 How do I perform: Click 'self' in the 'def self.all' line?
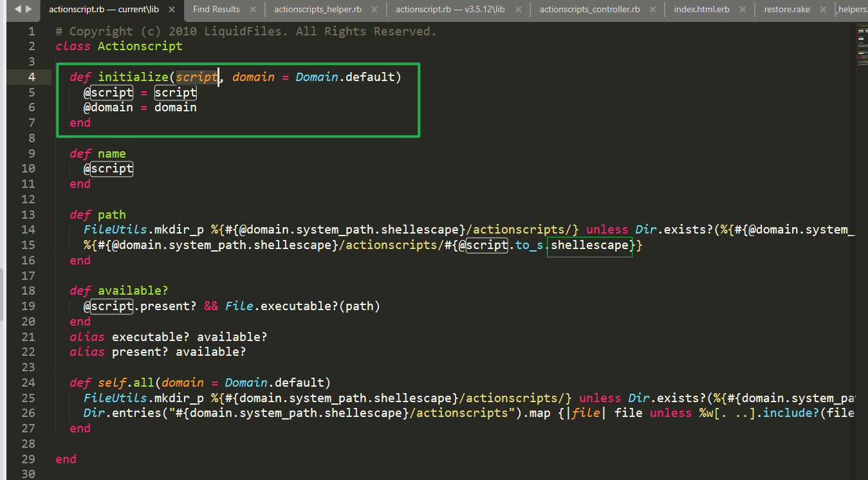[x=111, y=383]
